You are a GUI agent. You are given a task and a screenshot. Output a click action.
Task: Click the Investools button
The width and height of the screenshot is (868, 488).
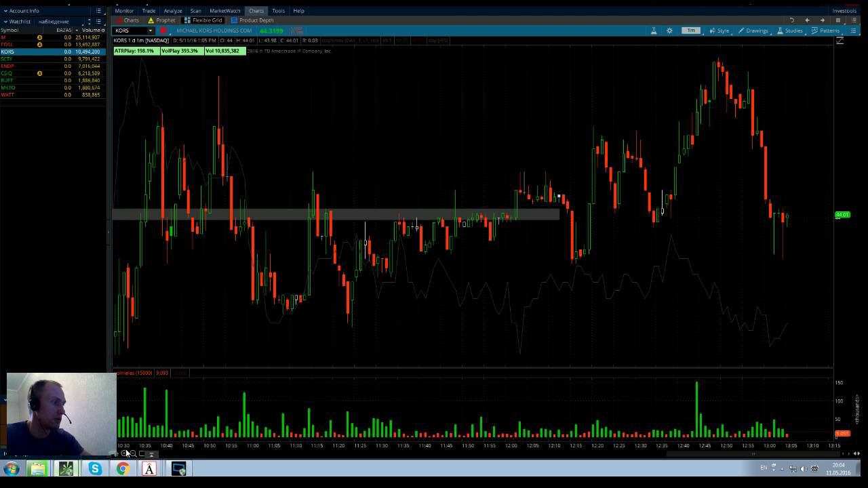tap(844, 11)
